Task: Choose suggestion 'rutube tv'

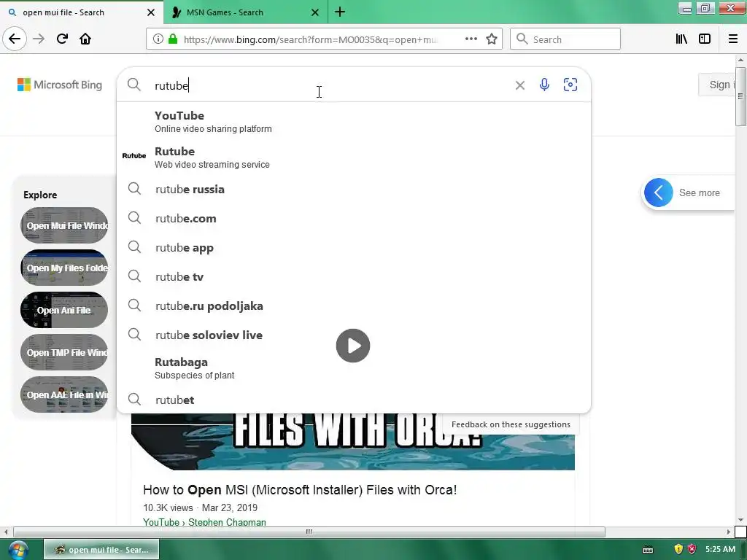Action: pos(354,276)
